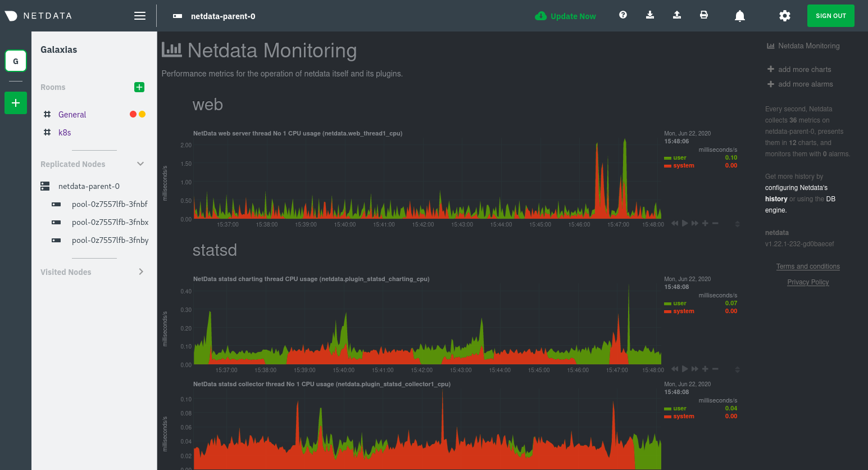Click the SIGN OUT button
The height and width of the screenshot is (470, 868).
(831, 16)
